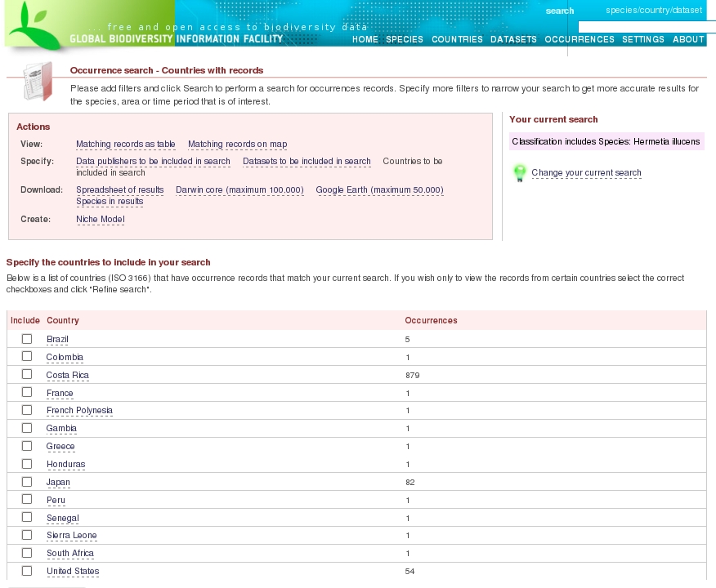Click the Hermetia illucens classification filter

pyautogui.click(x=606, y=141)
